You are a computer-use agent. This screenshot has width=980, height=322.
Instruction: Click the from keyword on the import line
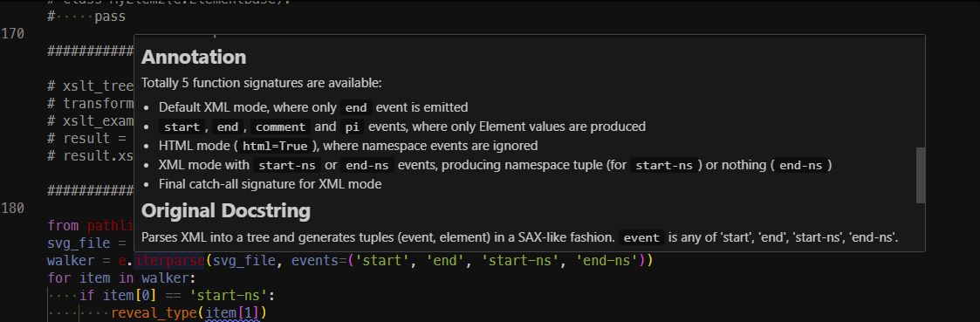click(x=63, y=226)
